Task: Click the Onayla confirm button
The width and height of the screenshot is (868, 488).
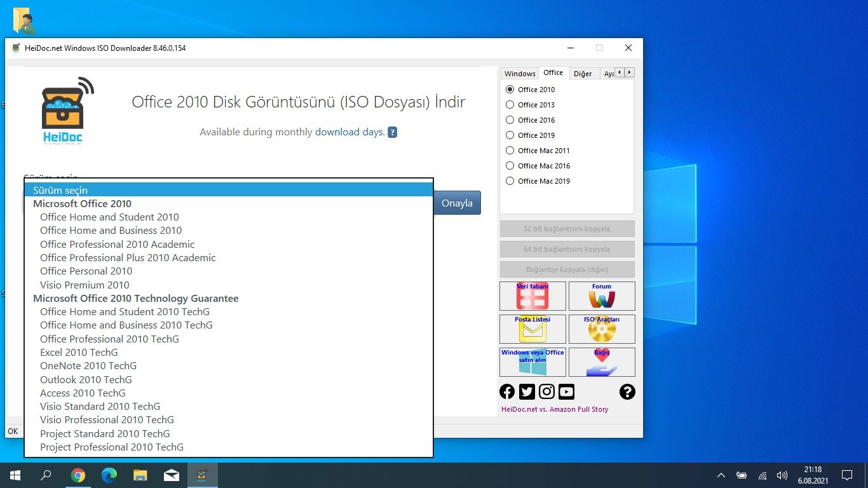Action: pos(458,203)
